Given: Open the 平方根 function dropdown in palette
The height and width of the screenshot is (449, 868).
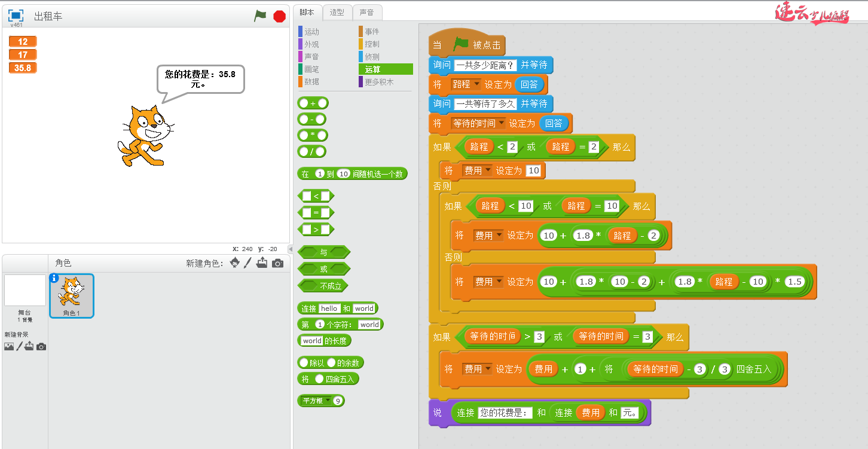Looking at the screenshot, I should pyautogui.click(x=328, y=401).
